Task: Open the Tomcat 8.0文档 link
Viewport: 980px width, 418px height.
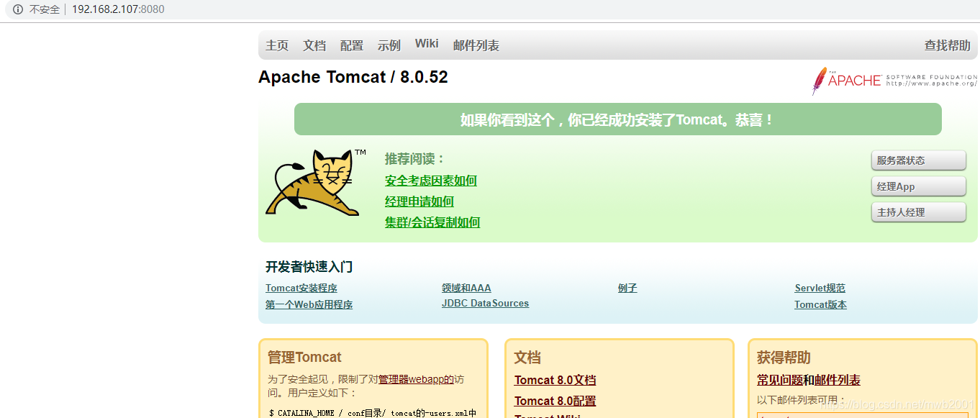Action: coord(555,380)
